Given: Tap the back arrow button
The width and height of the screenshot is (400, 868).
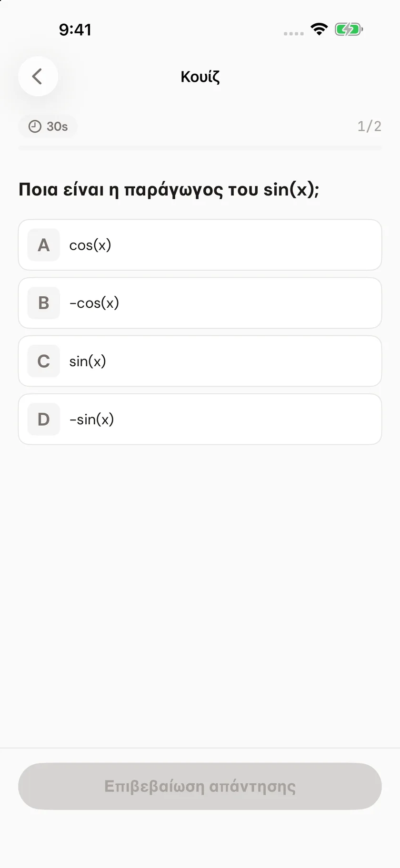Looking at the screenshot, I should click(38, 76).
